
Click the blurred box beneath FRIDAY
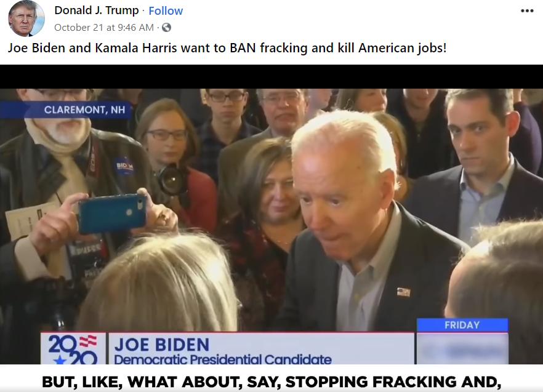point(462,348)
